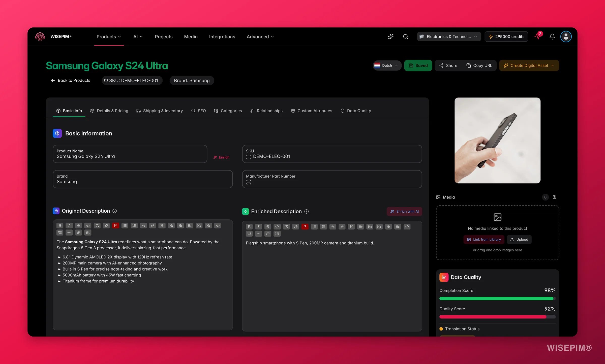
Task: Apply H2 heading in Original Description toolbar
Action: (171, 225)
